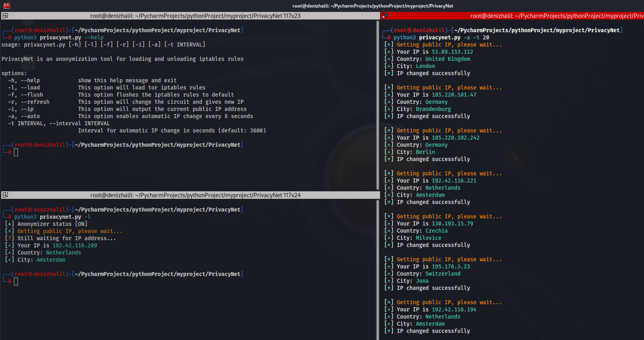Viewport: 644px width, 340px height.
Task: Click the 'Anonymizer status [ON]' line
Action: click(x=46, y=224)
